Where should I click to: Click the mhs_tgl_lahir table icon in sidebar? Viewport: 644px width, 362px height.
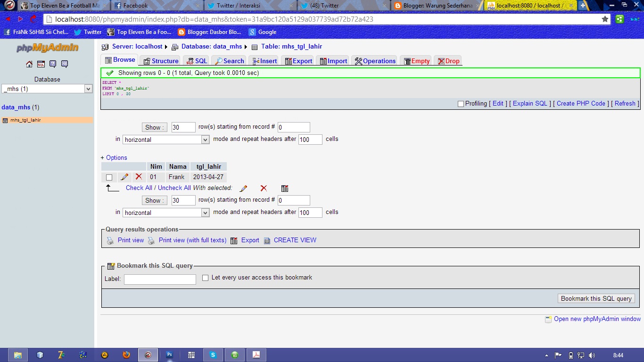(6, 120)
